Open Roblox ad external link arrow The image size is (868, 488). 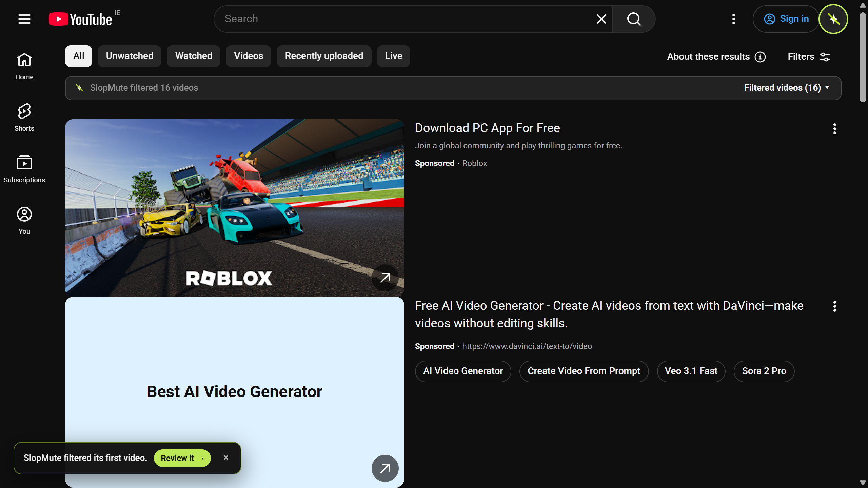(385, 278)
